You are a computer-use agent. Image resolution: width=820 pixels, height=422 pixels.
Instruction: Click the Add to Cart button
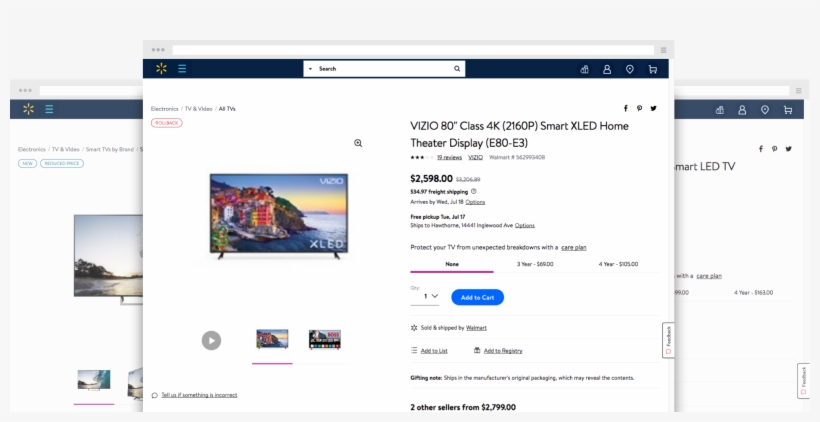(x=477, y=298)
